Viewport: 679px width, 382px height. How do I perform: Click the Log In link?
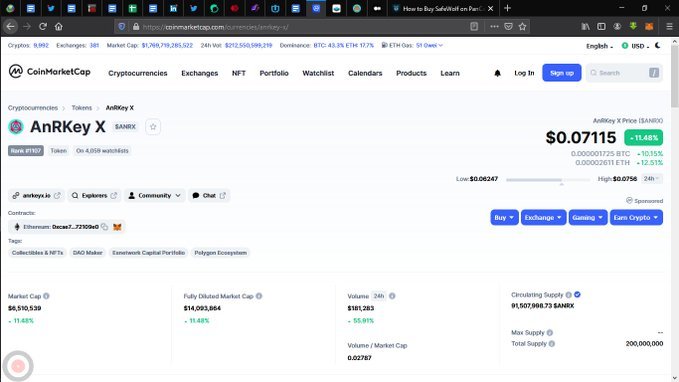[524, 73]
